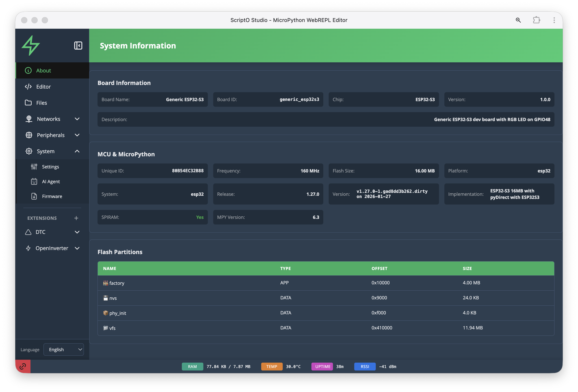Image resolution: width=578 pixels, height=392 pixels.
Task: Select the Peripherals chip icon
Action: (x=29, y=135)
